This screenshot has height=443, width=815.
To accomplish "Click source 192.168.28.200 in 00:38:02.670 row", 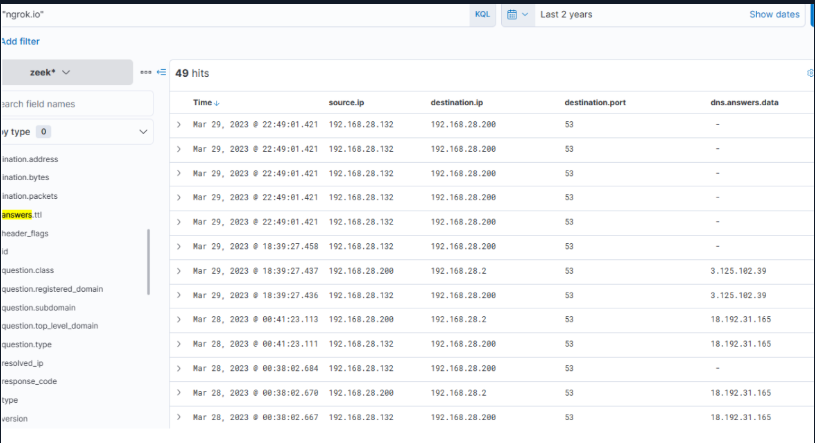I will [x=361, y=393].
